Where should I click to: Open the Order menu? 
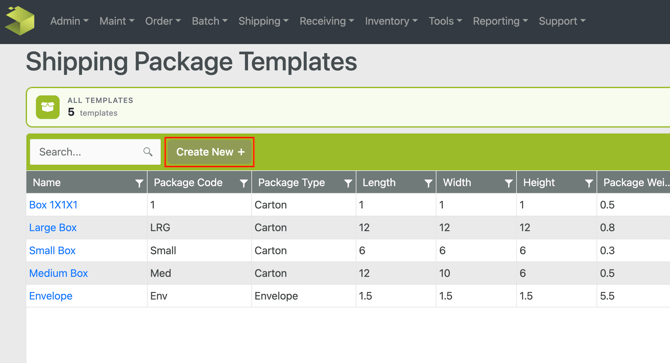[163, 21]
